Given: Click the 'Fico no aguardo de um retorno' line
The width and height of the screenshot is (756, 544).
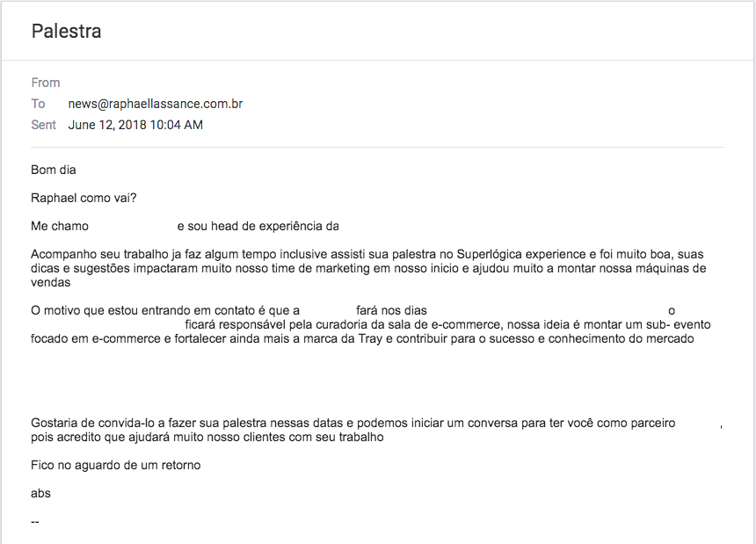Looking at the screenshot, I should click(116, 466).
